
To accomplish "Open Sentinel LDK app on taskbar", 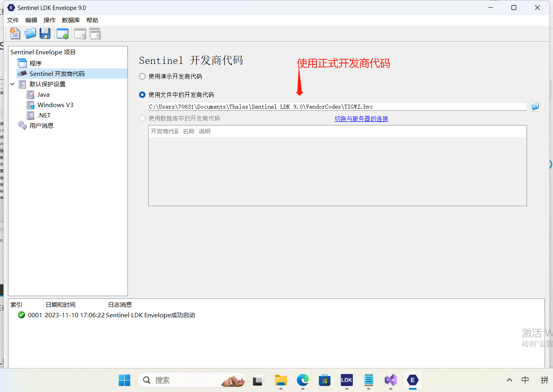I will (346, 380).
